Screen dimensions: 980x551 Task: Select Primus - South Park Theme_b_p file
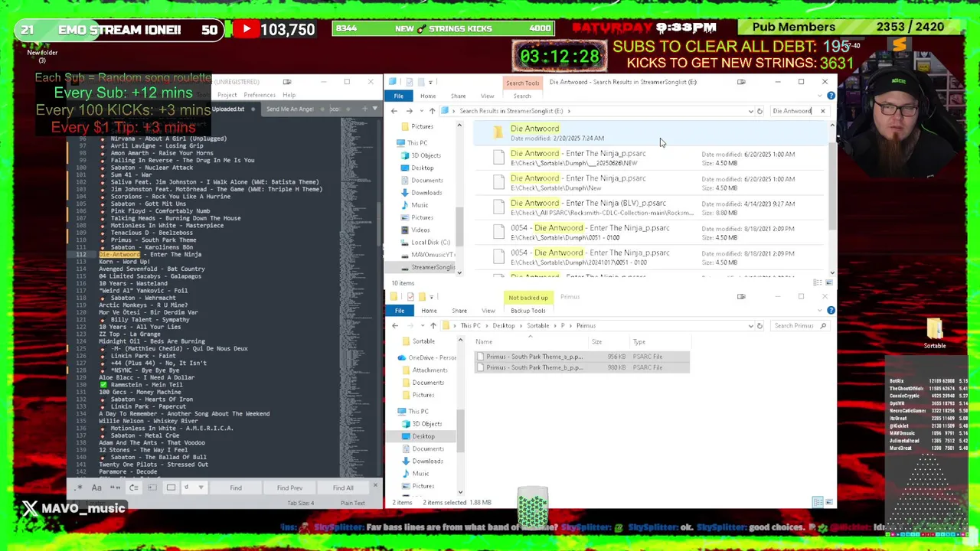pos(582,367)
